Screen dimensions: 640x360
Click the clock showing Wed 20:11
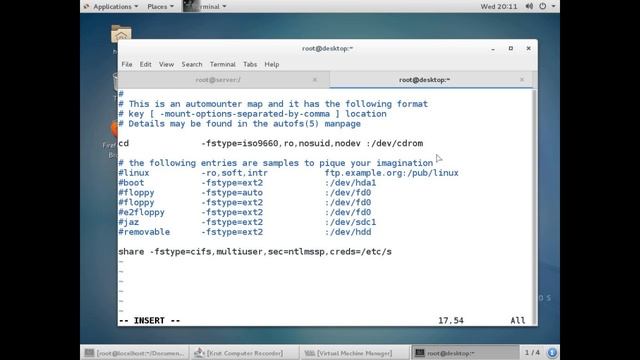coord(498,7)
